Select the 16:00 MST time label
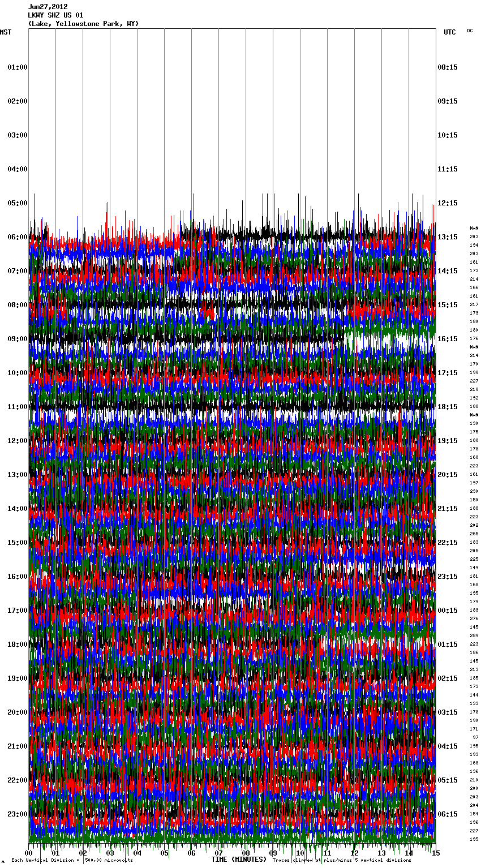Screen dimensions: 481x868 click(18, 577)
